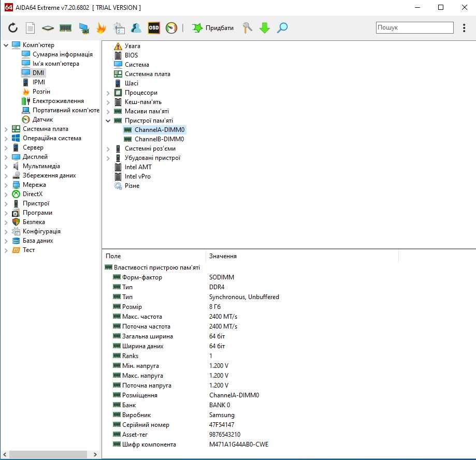Expand the Убудовані пристрої node
This screenshot has height=460, width=476.
(108, 158)
